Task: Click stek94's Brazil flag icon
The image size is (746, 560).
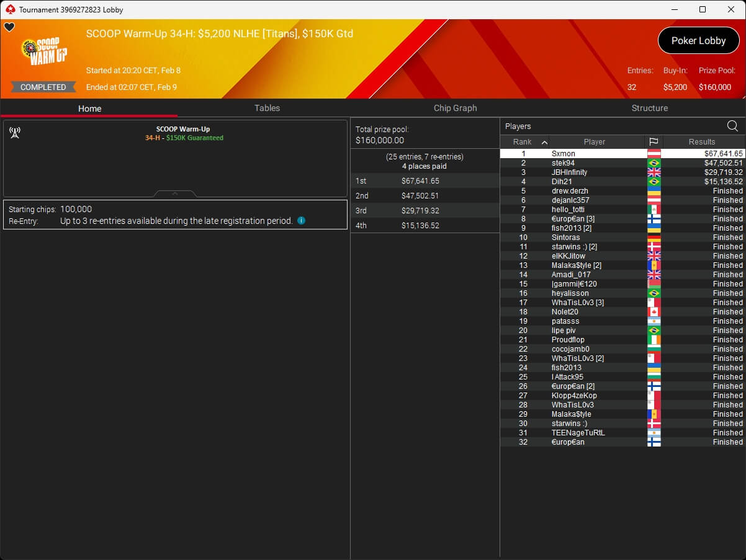Action: tap(654, 163)
